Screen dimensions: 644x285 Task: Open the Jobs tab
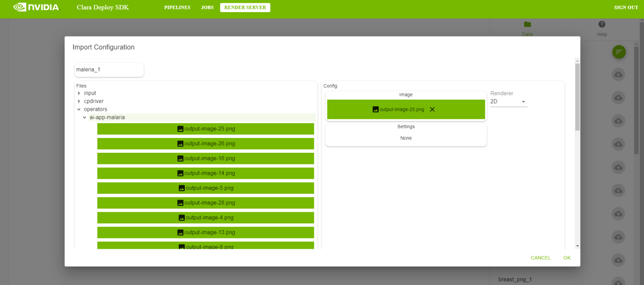point(207,8)
